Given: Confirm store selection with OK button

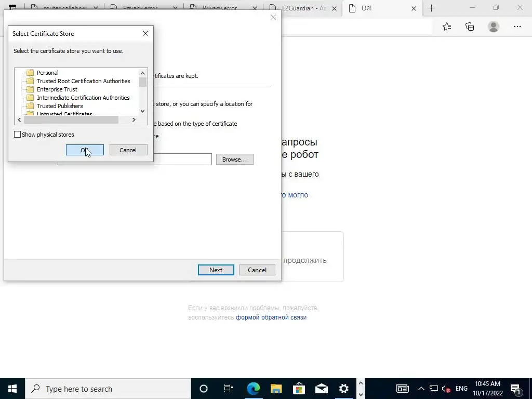Looking at the screenshot, I should tap(85, 150).
